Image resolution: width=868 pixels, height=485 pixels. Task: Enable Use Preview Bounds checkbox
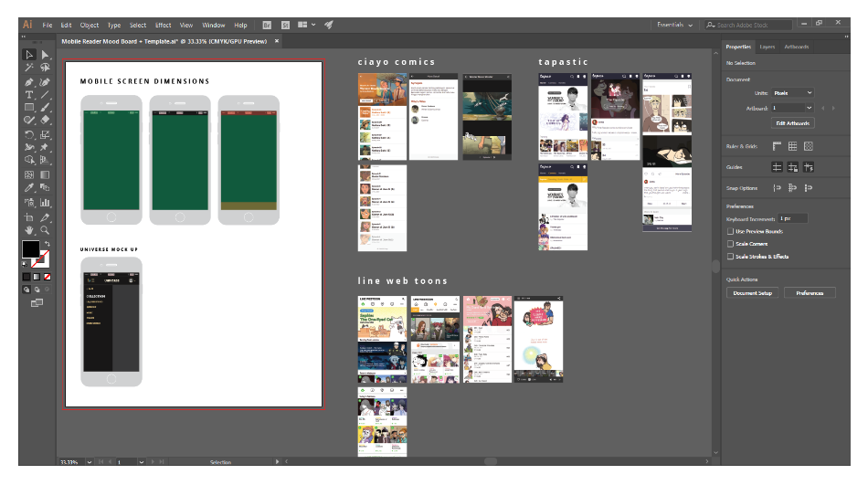point(730,231)
